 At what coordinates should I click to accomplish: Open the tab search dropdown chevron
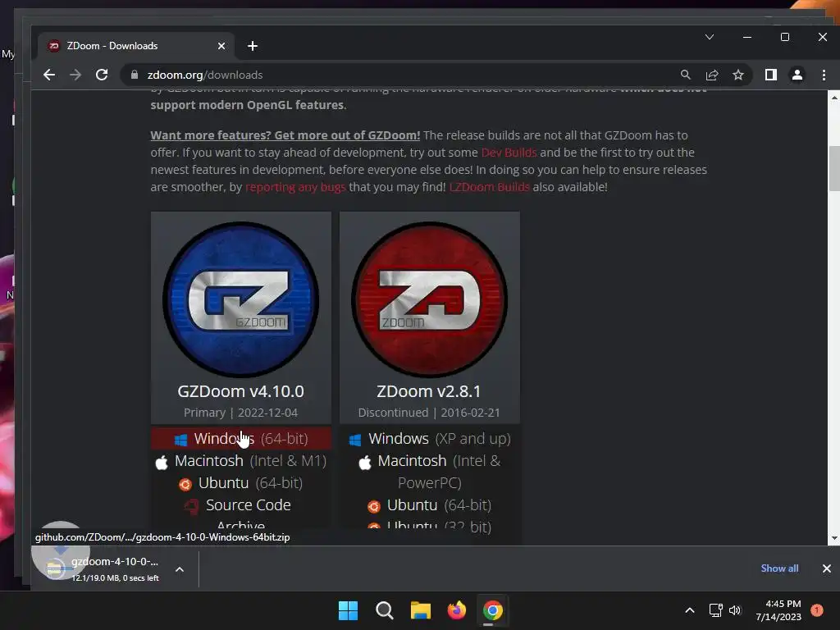click(710, 37)
